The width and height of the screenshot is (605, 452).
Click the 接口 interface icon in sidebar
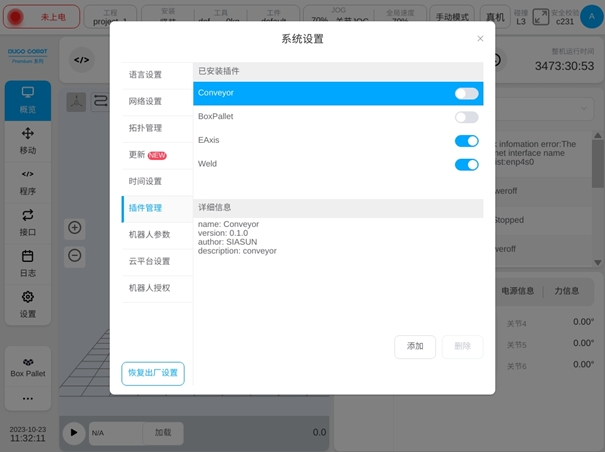(27, 221)
